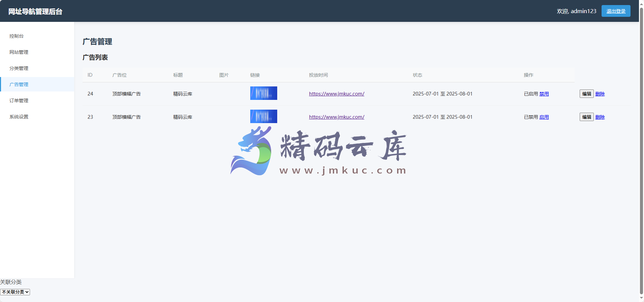Click the 广告位 column header

point(120,75)
